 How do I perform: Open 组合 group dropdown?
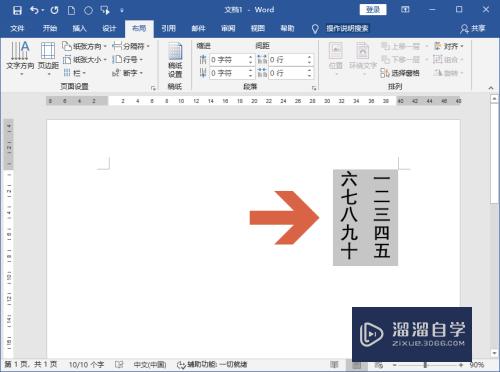point(449,60)
